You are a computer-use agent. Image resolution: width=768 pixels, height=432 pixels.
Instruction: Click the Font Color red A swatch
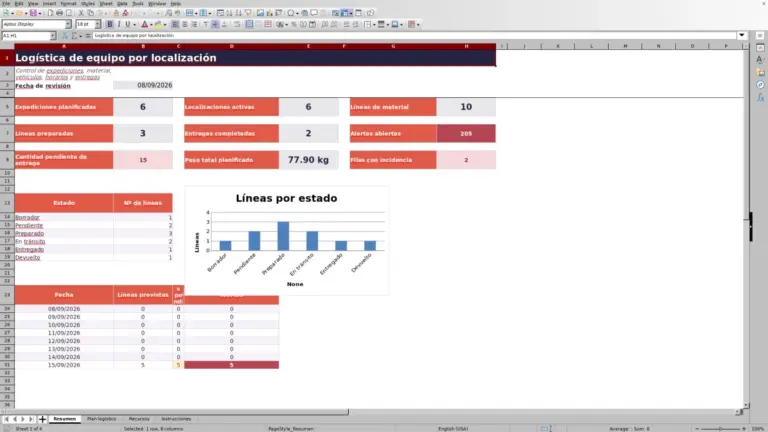tap(144, 24)
